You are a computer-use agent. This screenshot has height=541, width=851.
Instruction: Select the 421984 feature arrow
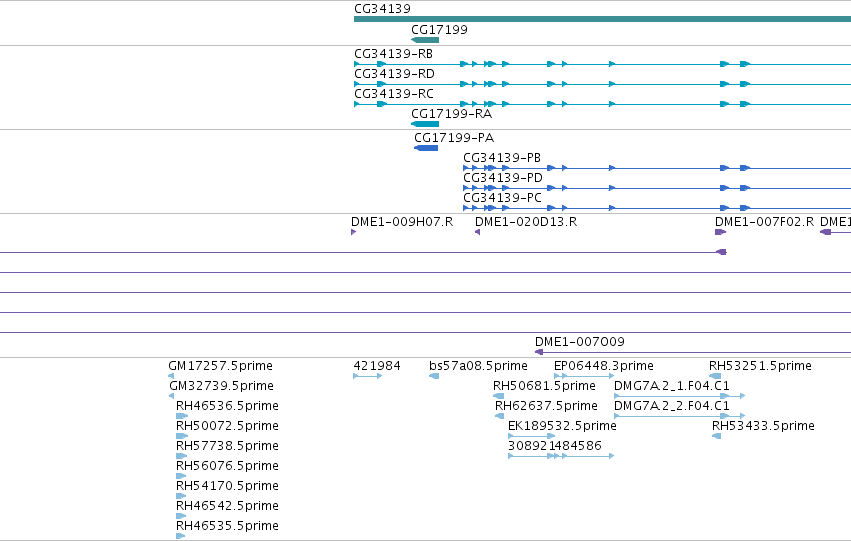point(367,376)
